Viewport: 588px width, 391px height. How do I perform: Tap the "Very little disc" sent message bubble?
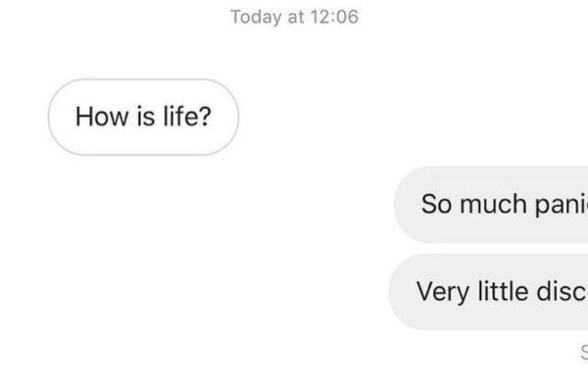[x=488, y=292]
